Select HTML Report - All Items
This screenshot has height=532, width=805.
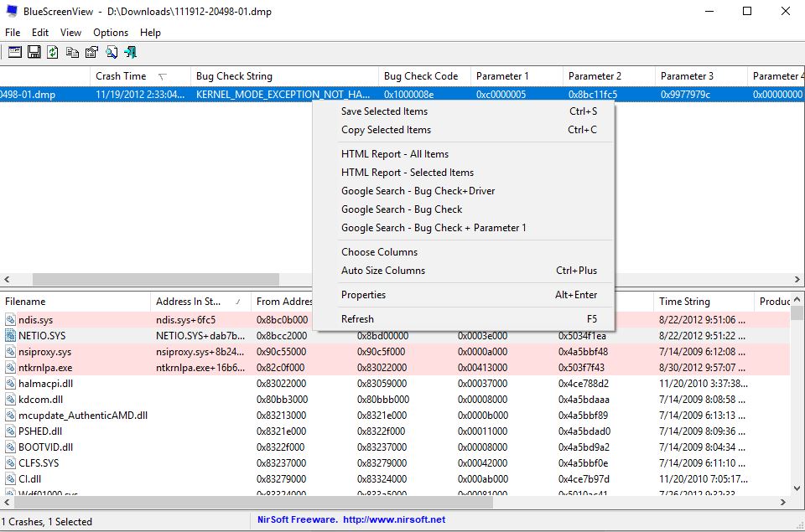click(x=463, y=154)
